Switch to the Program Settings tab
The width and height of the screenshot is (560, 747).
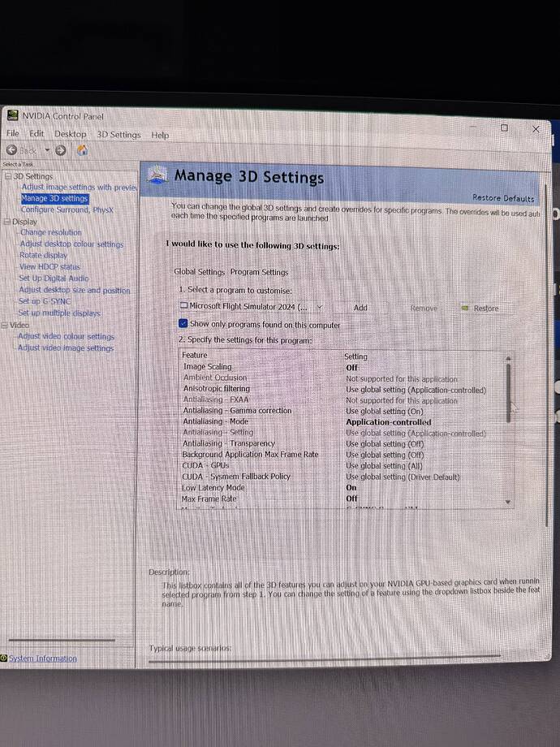[x=260, y=272]
